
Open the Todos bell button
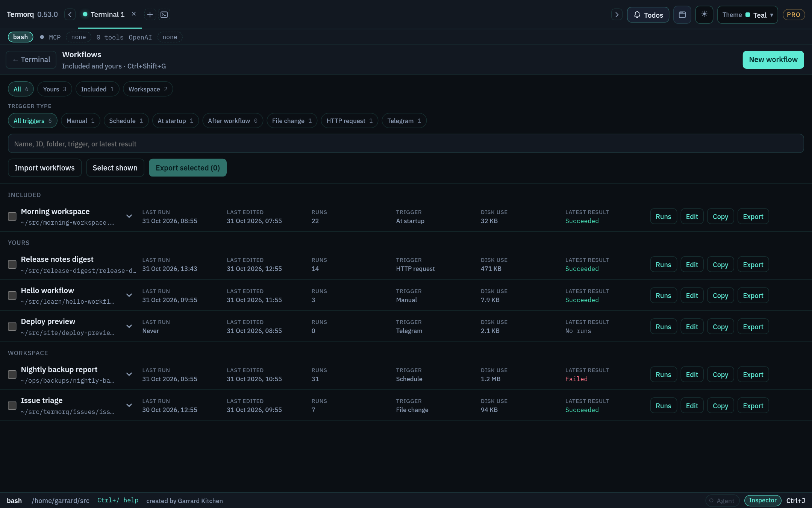click(648, 15)
